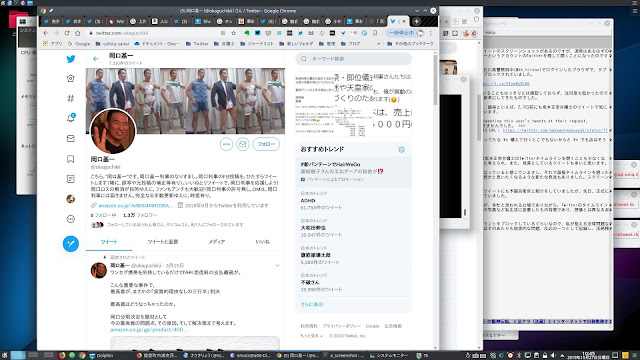Screen dimensions: 640x360
Task: Open the pinned tweet dropdown caret
Action: coord(277,266)
